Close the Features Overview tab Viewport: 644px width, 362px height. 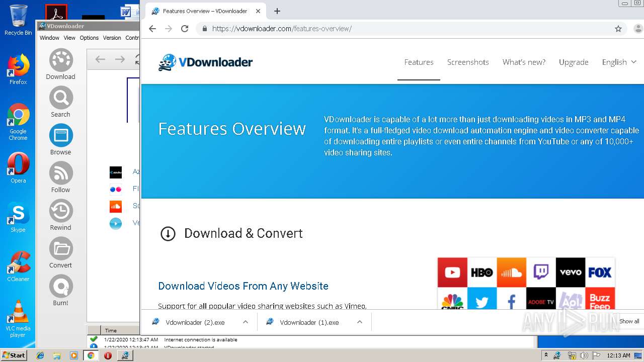click(x=258, y=11)
